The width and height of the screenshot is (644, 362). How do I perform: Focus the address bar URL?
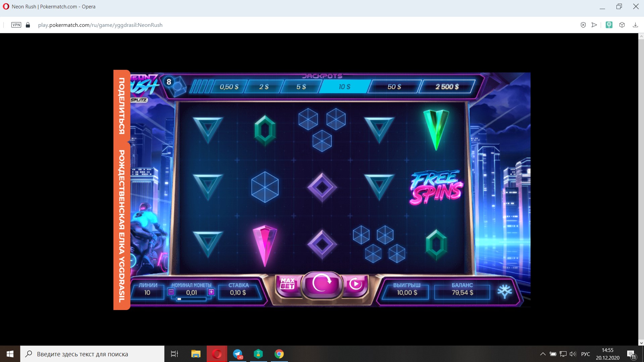[x=100, y=25]
